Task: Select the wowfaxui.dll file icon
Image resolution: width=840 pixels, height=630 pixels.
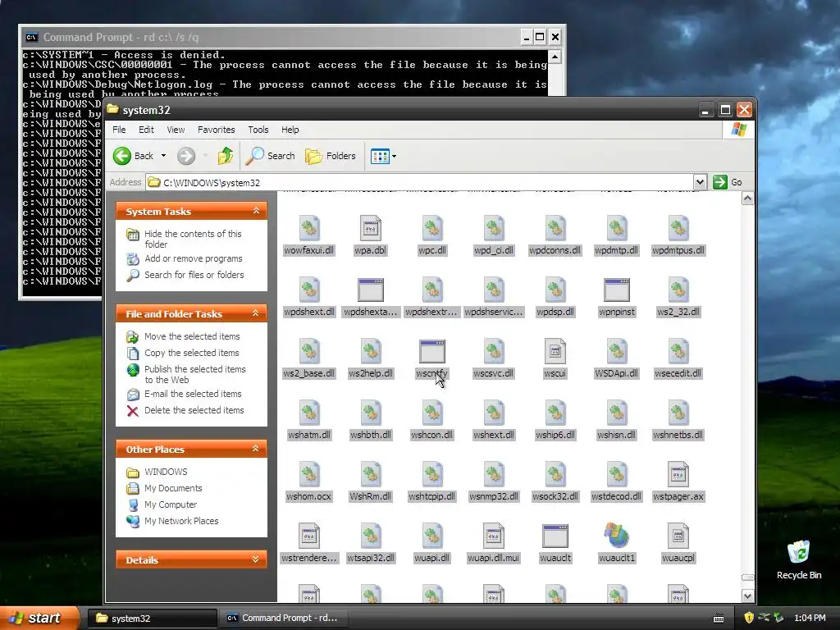Action: pyautogui.click(x=309, y=229)
